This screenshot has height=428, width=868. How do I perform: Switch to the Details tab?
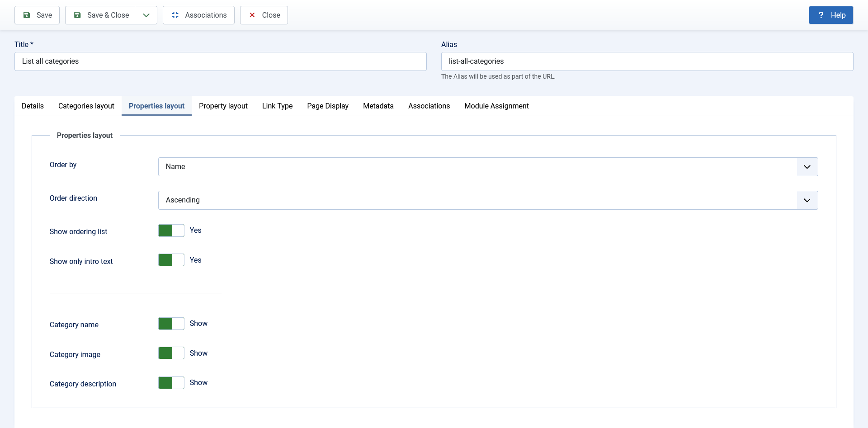pyautogui.click(x=33, y=106)
